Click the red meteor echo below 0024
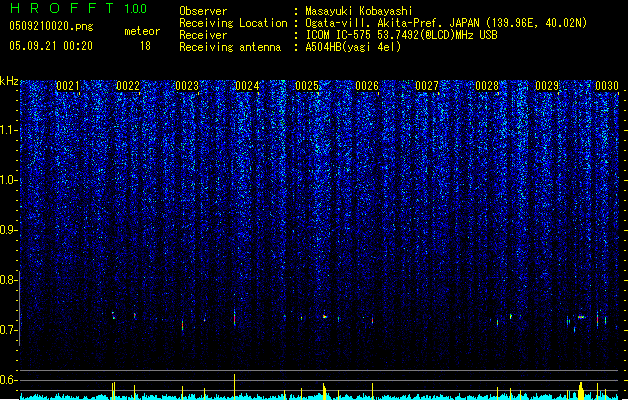This screenshot has width=629, height=400. [235, 318]
